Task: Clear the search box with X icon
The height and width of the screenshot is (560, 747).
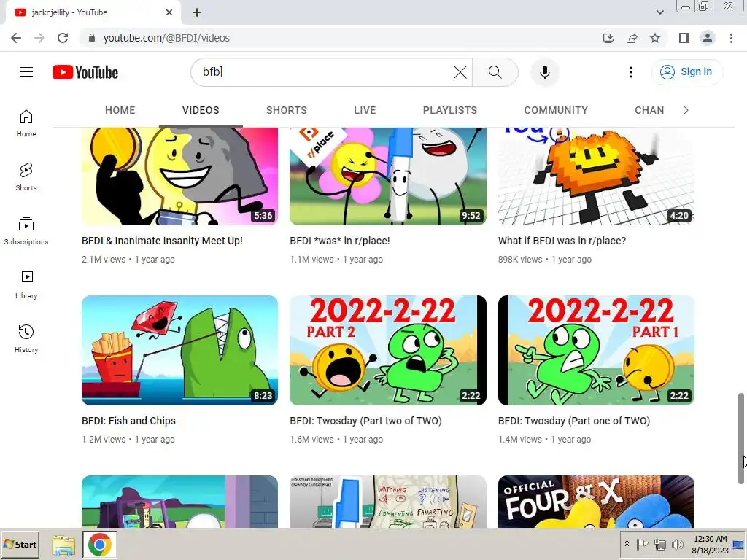Action: (460, 72)
